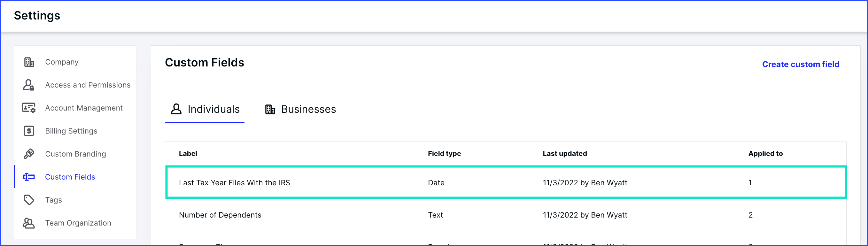Click Text field type for Number of Dependents
This screenshot has width=868, height=246.
(x=435, y=215)
